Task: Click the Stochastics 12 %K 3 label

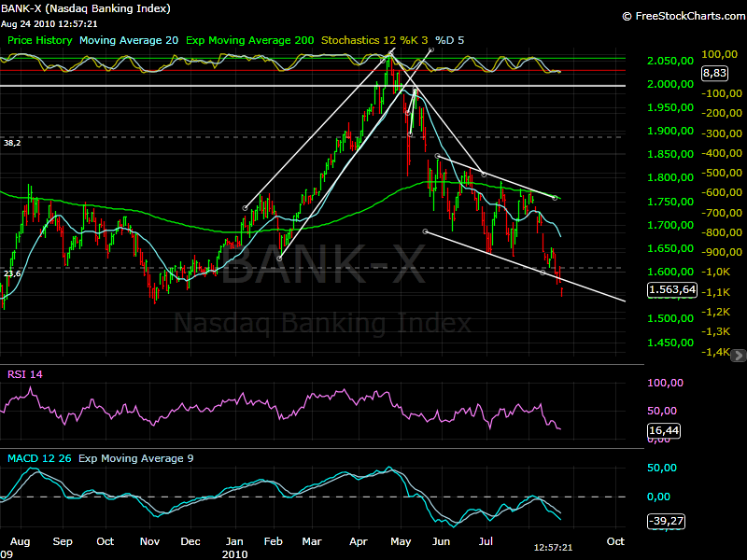Action: 374,40
